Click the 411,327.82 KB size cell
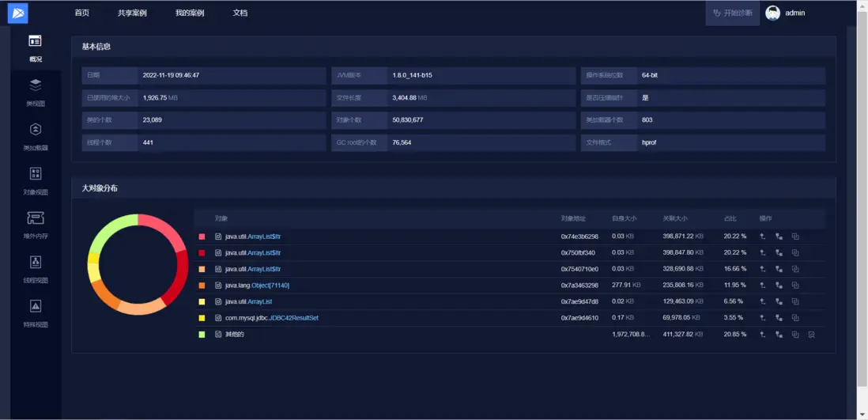The height and width of the screenshot is (420, 868). pyautogui.click(x=683, y=335)
